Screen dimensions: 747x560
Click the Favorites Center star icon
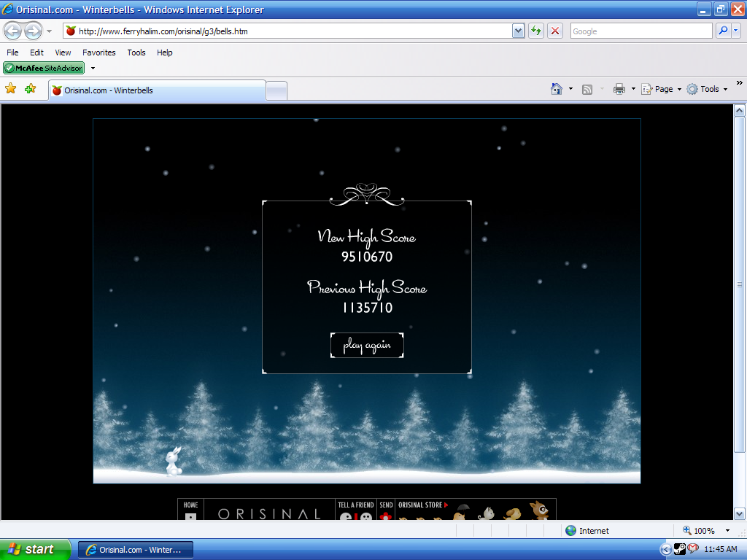11,89
